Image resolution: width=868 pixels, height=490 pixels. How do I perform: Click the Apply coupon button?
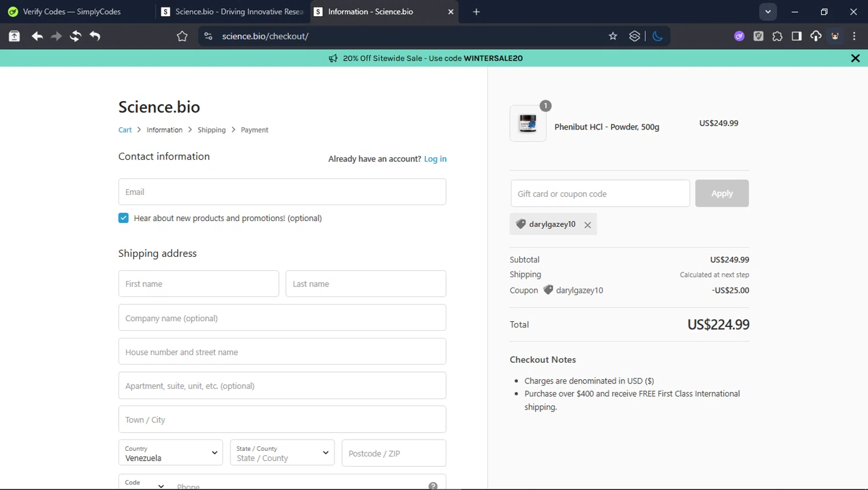tap(722, 194)
